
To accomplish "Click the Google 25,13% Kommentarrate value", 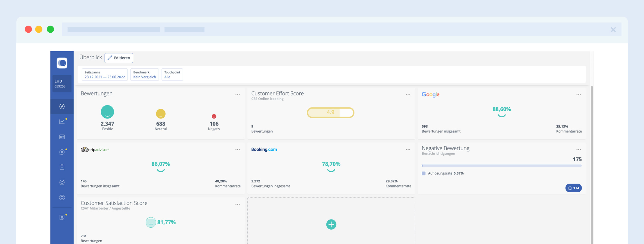I will click(x=562, y=126).
